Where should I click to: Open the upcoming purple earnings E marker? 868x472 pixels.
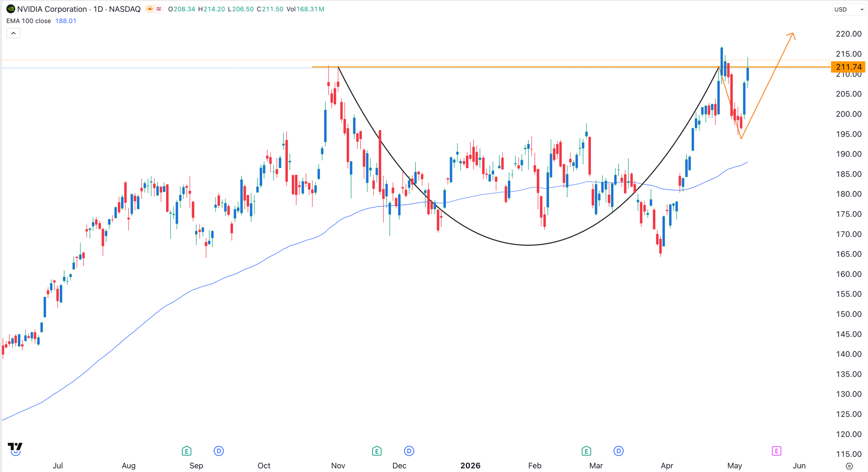click(x=776, y=451)
